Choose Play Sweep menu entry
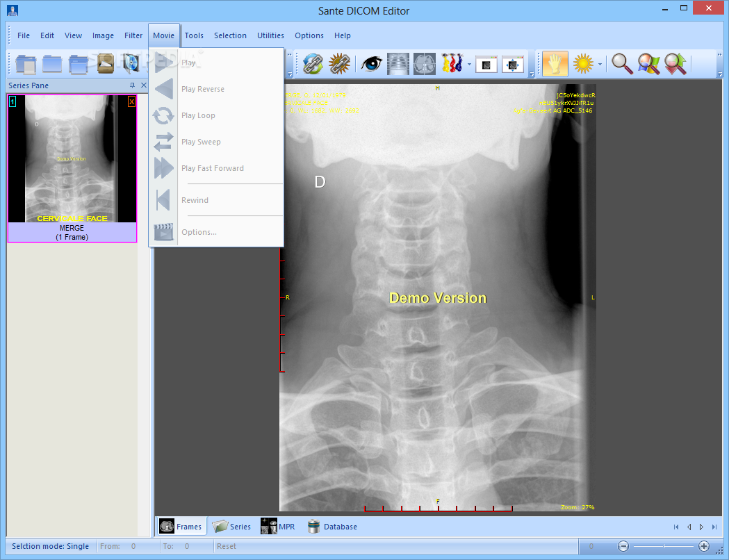The width and height of the screenshot is (729, 560). coord(217,142)
